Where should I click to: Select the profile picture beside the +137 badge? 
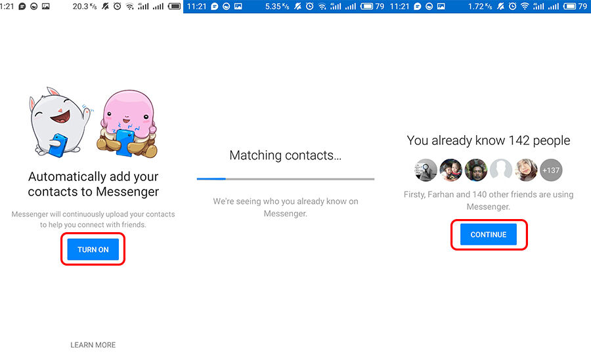(526, 170)
